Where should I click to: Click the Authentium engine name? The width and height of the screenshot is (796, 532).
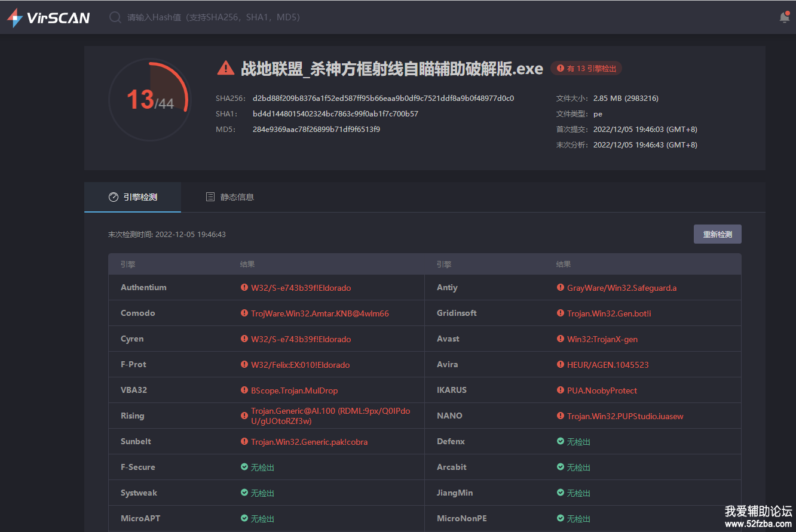pyautogui.click(x=143, y=287)
